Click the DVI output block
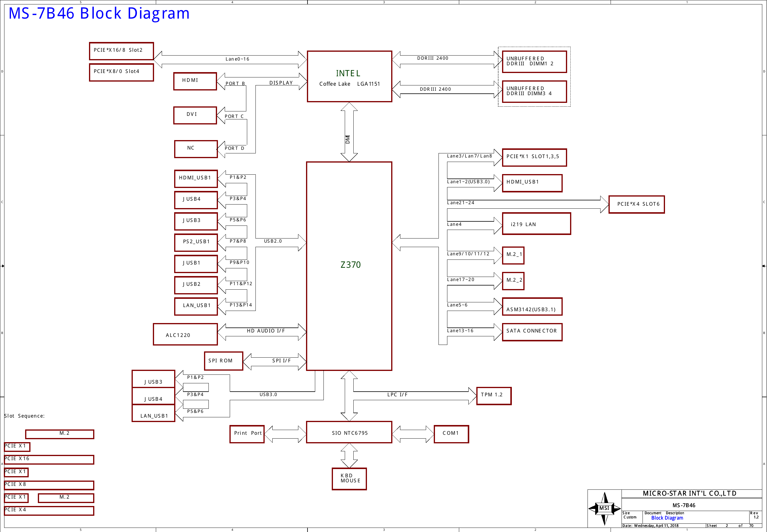 (x=195, y=115)
